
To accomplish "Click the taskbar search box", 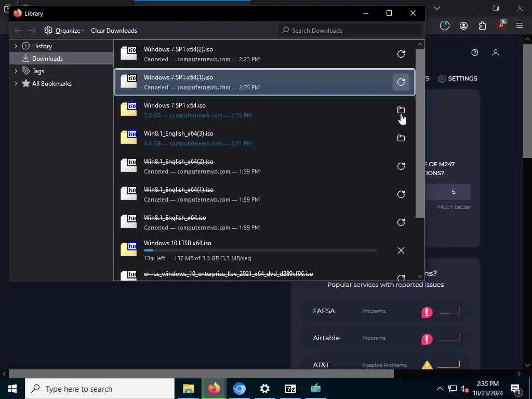I will 99,389.
